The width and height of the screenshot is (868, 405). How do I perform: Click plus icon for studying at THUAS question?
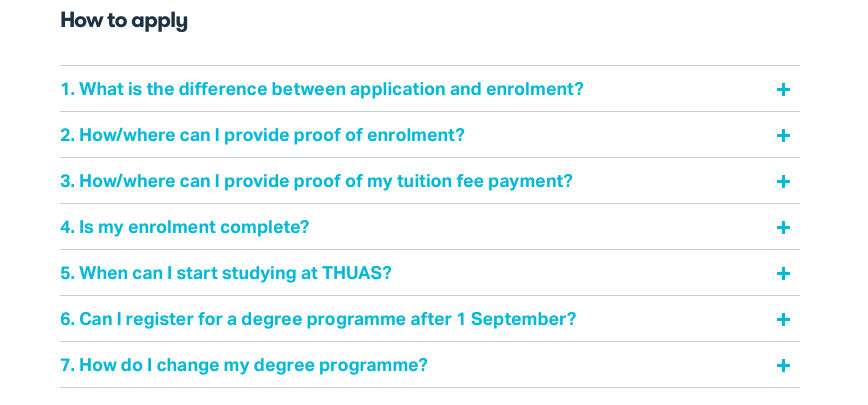(x=783, y=274)
